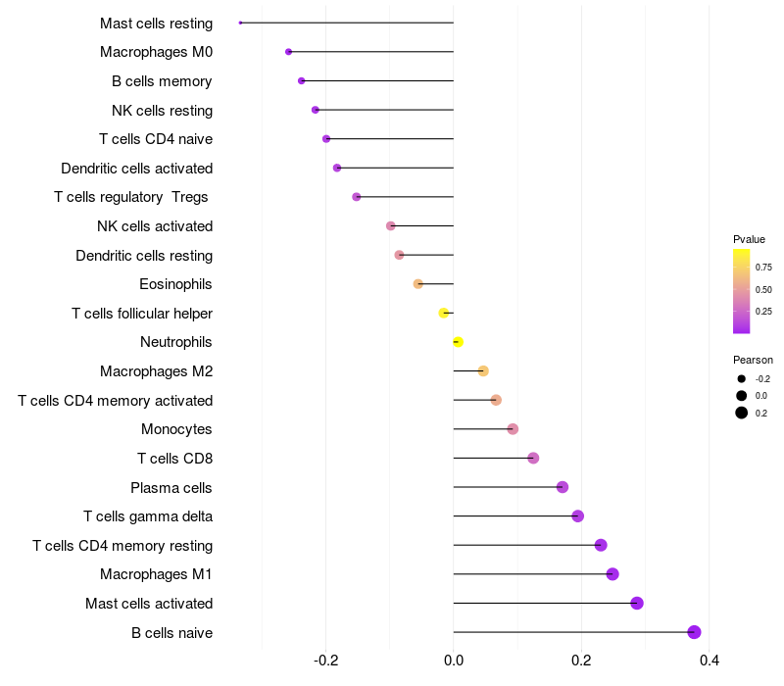Select the Mast cells resting dot
Screen dimensions: 784x686
coord(240,23)
